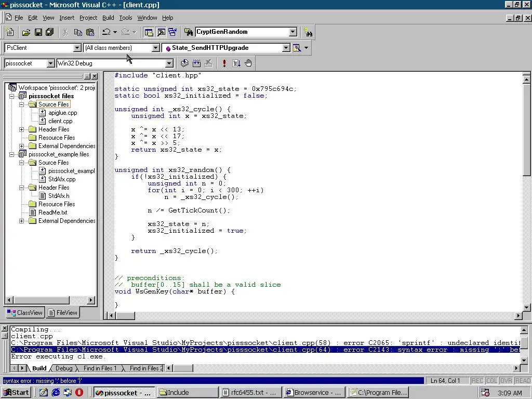Screen dimensions: 532x399
Task: Switch to the FileView tab
Action: click(63, 313)
